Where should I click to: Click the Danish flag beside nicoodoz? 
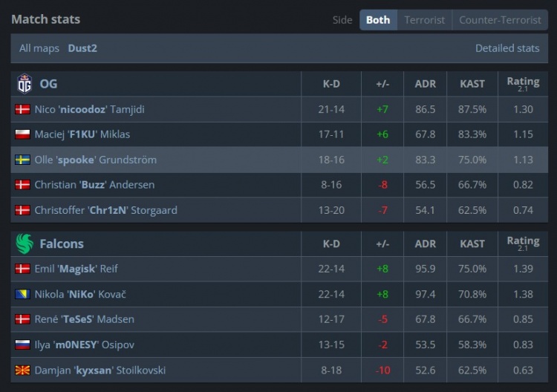tap(22, 109)
